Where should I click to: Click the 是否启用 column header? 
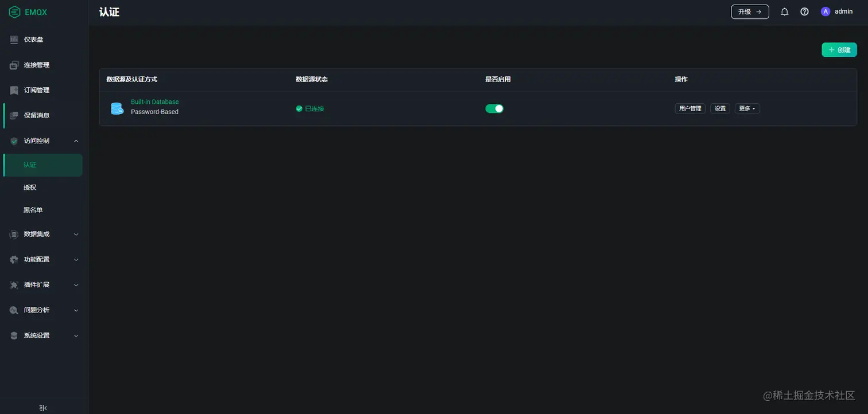pos(498,79)
